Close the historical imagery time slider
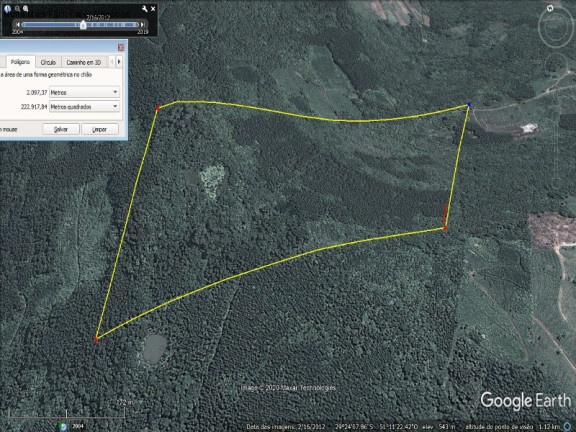The image size is (576, 432). pyautogui.click(x=153, y=9)
